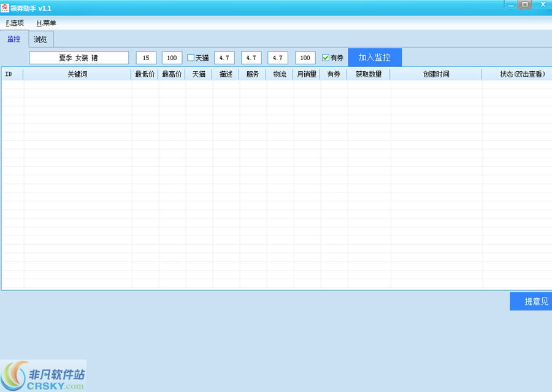This screenshot has height=392, width=552.
Task: Click the 关键词 column header
Action: point(77,74)
